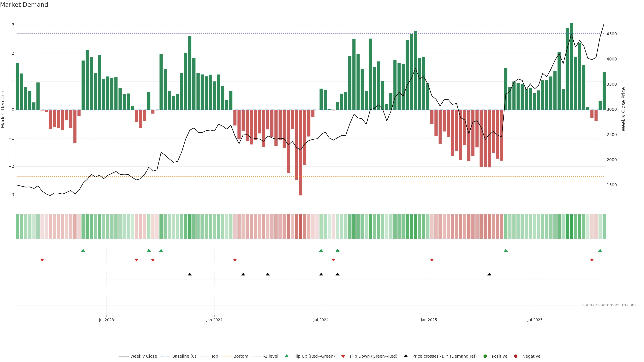Click the Jul 2024 x-axis label
Screen dimensions: 644x362
(x=321, y=320)
